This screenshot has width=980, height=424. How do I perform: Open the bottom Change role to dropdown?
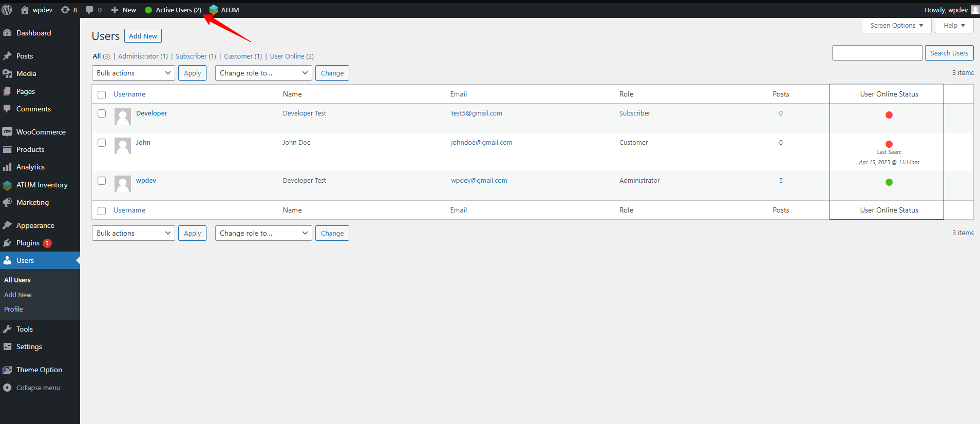pyautogui.click(x=263, y=233)
